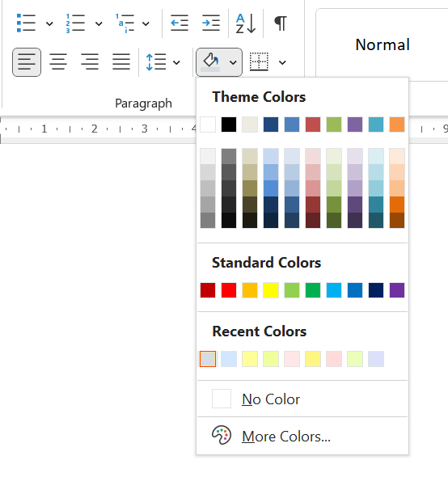Pick purple standard color swatch
The width and height of the screenshot is (448, 477).
[x=397, y=290]
